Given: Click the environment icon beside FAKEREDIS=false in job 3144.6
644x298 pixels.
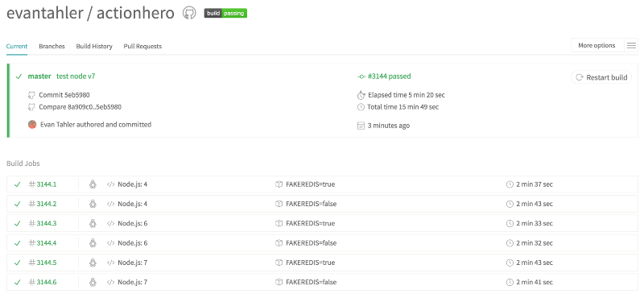Looking at the screenshot, I should pos(279,282).
